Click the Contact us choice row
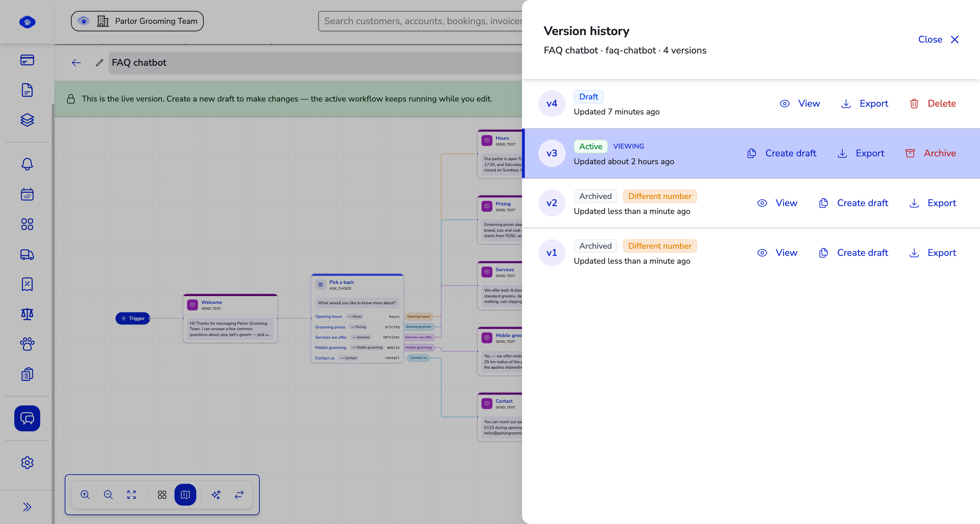Image resolution: width=980 pixels, height=524 pixels. pos(357,358)
